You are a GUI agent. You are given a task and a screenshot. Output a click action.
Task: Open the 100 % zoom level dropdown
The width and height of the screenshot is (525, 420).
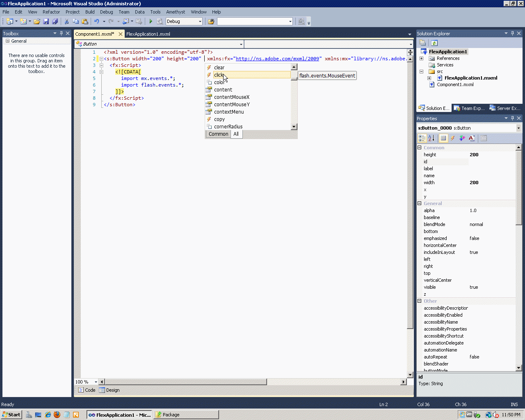(x=96, y=382)
